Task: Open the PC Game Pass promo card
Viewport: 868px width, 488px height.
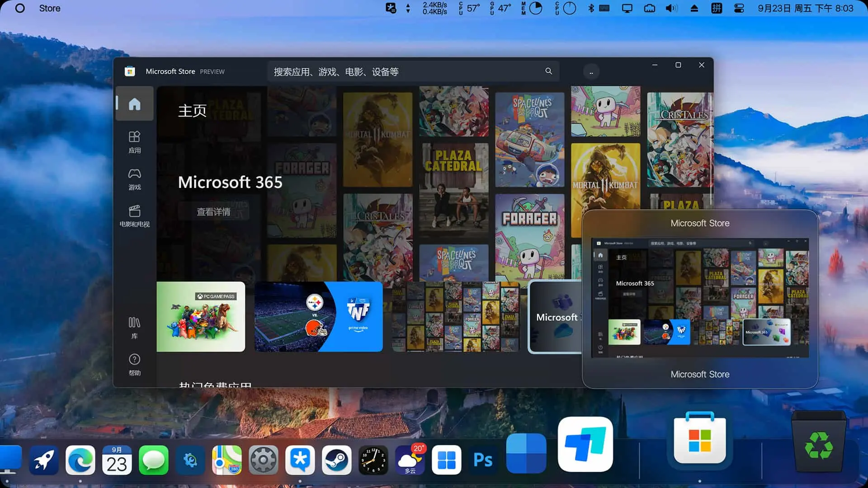Action: pos(201,317)
